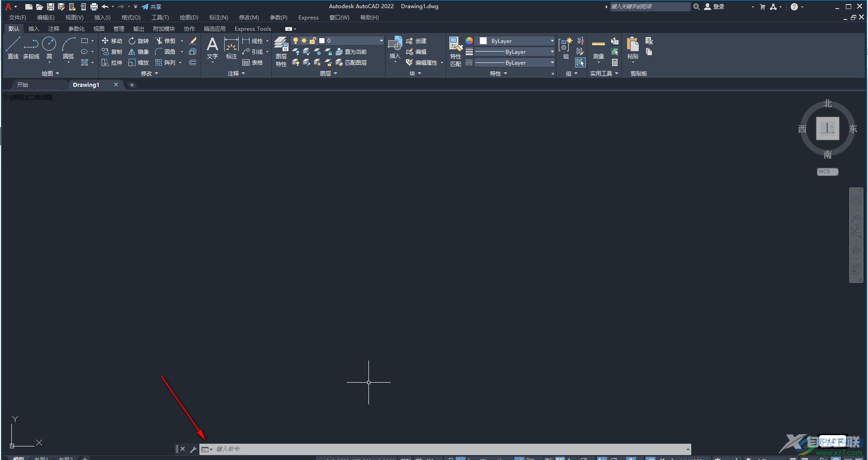
Task: Click the object color wheel icon
Action: 469,41
